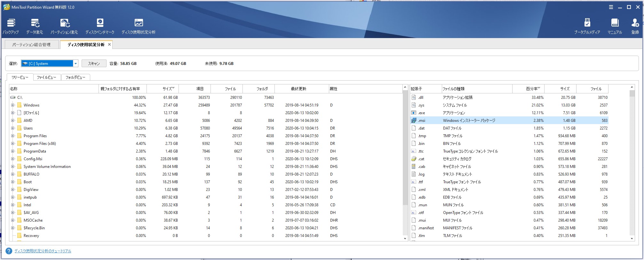The width and height of the screenshot is (644, 260).
Task: Expand the AMD folder node
Action: [x=13, y=120]
